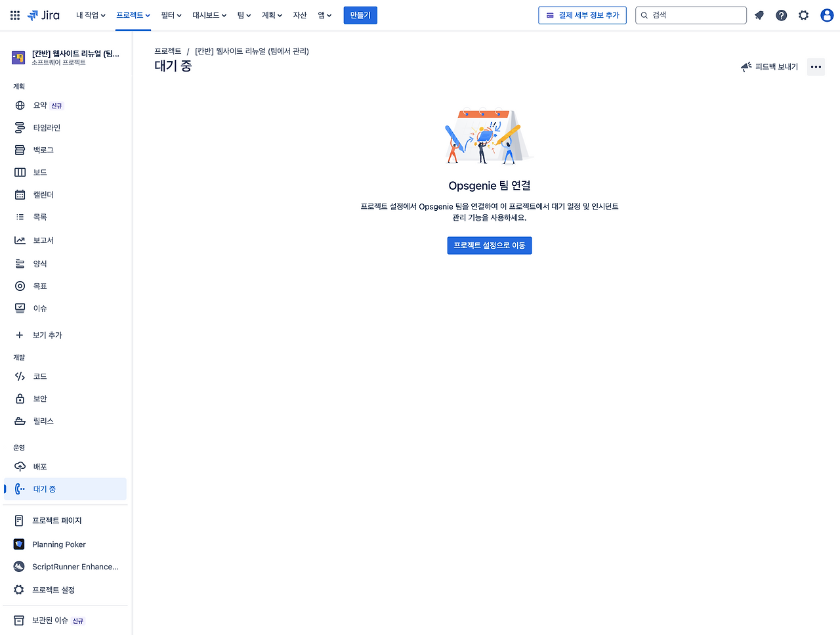Click the ScriptRunner app icon
The height and width of the screenshot is (635, 840).
[19, 566]
